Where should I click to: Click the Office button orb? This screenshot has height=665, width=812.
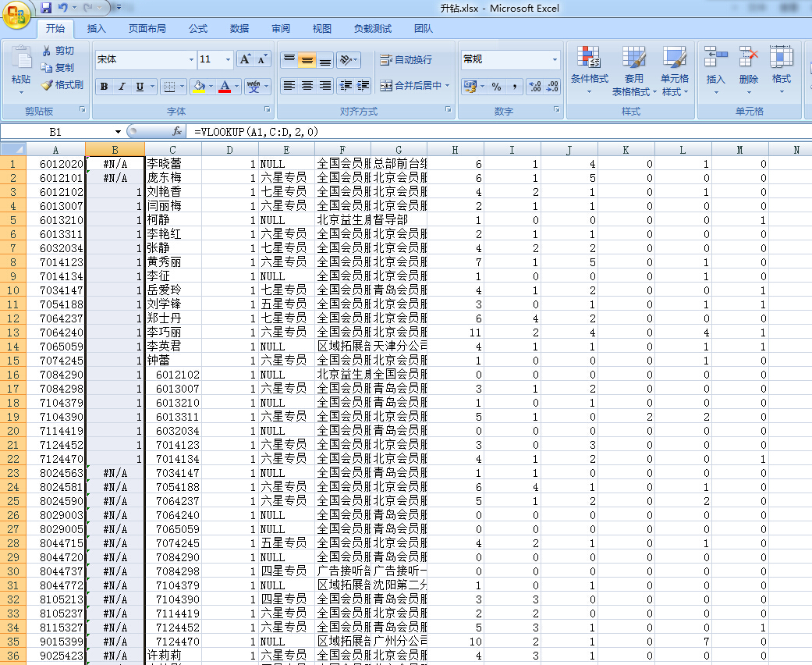(x=16, y=14)
